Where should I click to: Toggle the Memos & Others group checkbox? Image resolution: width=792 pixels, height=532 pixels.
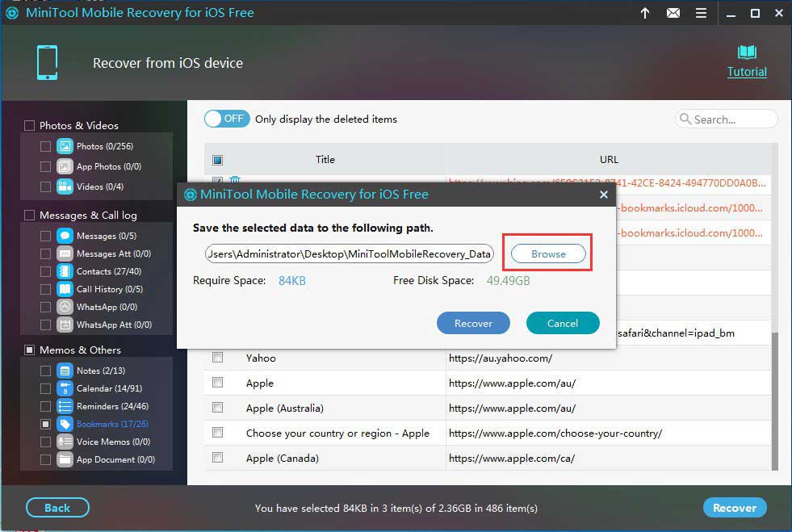coord(29,350)
